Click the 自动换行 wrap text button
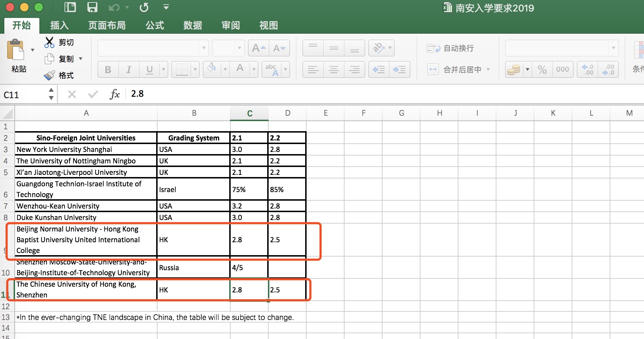Viewport: 644px width, 339px height. pos(451,48)
